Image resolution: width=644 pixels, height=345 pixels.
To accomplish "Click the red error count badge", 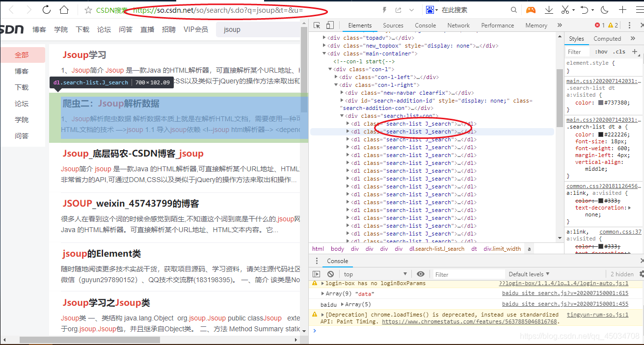I will 599,25.
